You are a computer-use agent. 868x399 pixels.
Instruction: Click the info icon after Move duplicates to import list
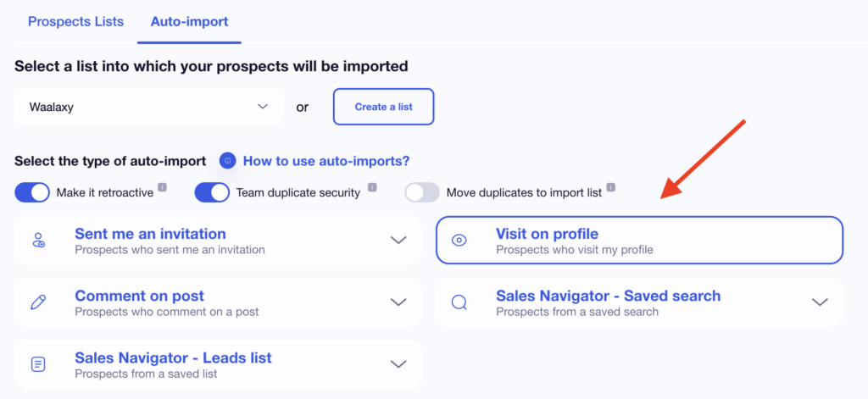click(610, 188)
